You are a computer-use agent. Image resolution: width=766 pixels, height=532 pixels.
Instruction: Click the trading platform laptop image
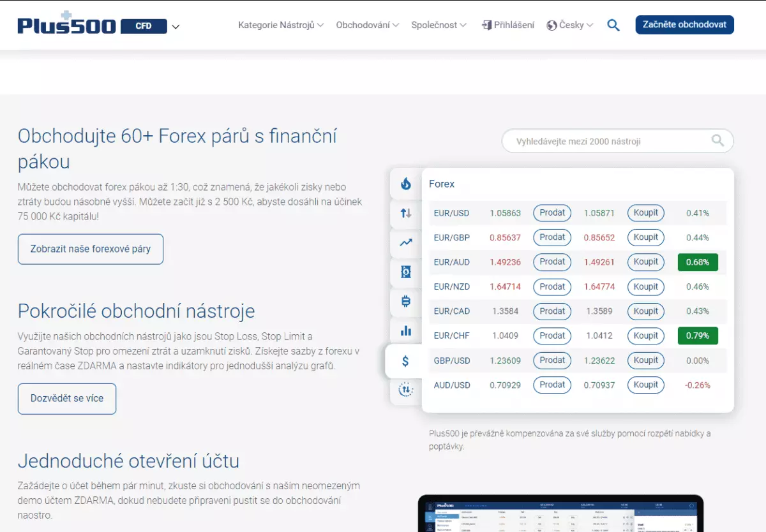click(560, 513)
